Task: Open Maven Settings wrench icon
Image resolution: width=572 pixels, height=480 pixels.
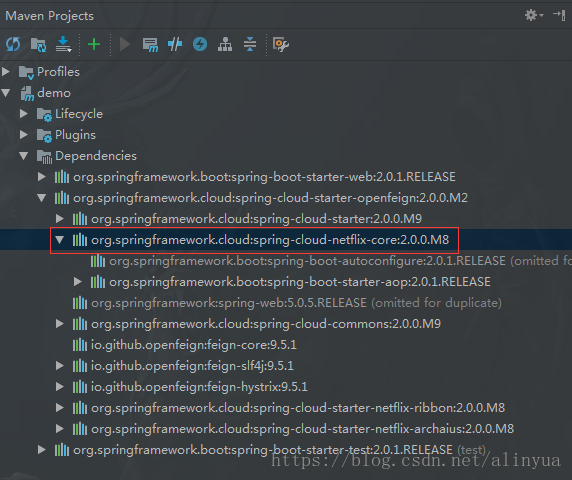Action: click(281, 44)
